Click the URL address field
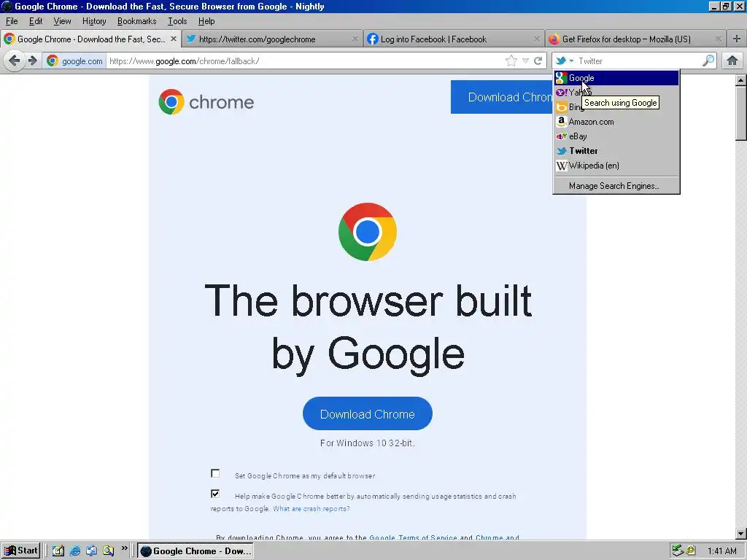Screen dimensions: 747x560 point(305,61)
